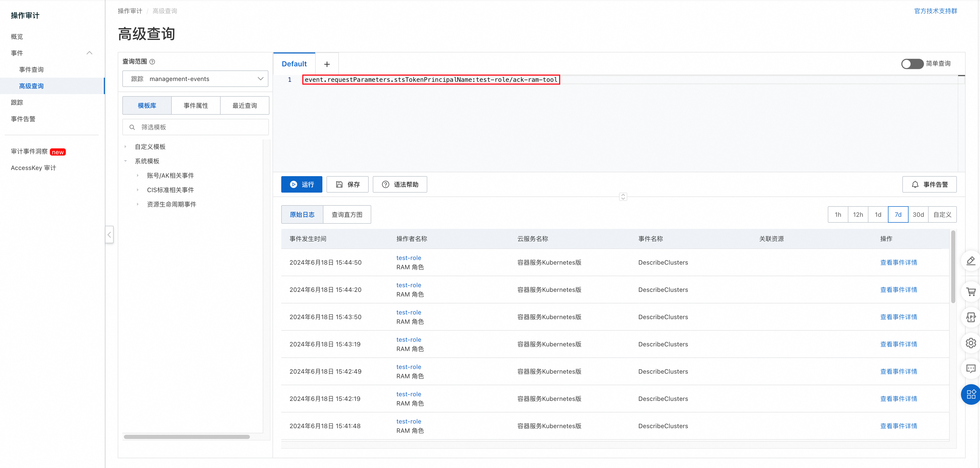Select the 7d time range
The width and height of the screenshot is (980, 468).
(x=898, y=215)
